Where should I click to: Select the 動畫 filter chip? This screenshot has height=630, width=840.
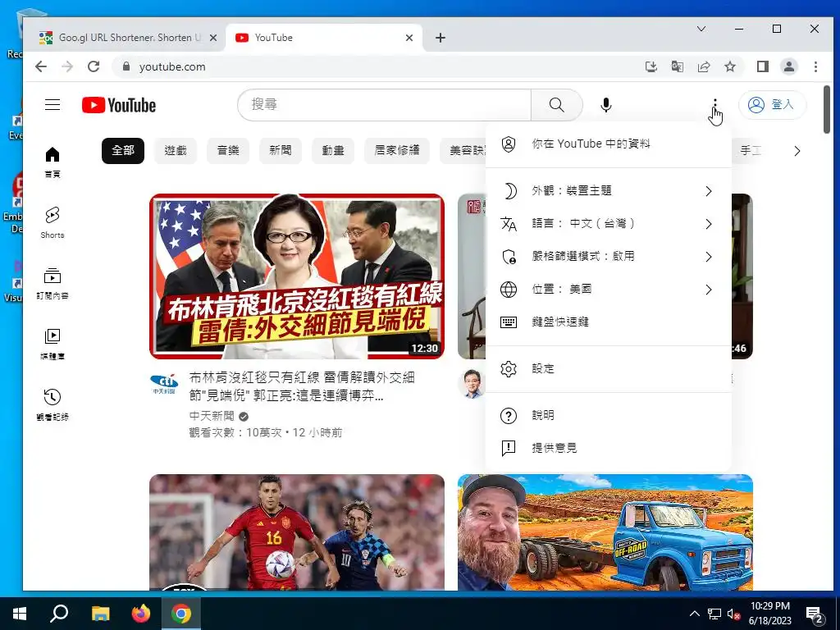tap(333, 151)
